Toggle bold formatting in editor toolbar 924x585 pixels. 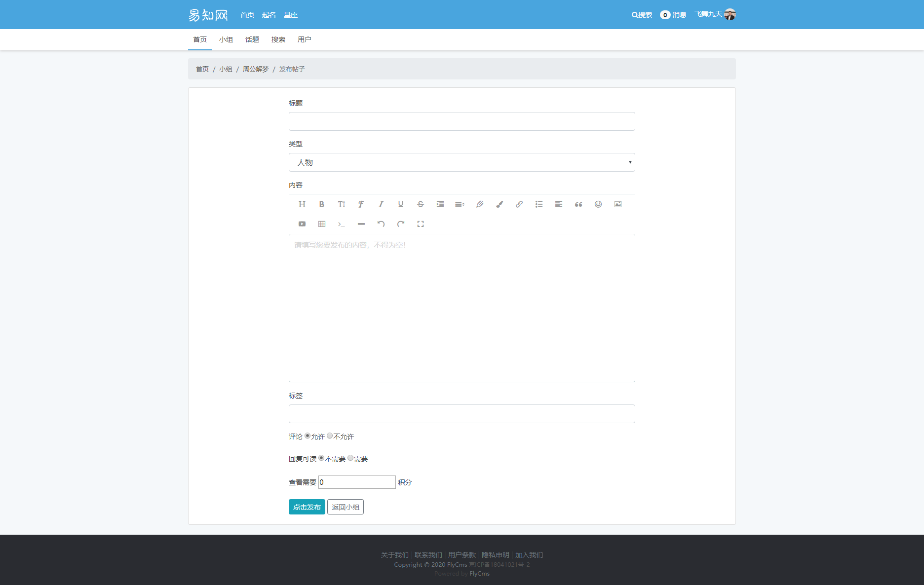click(321, 204)
